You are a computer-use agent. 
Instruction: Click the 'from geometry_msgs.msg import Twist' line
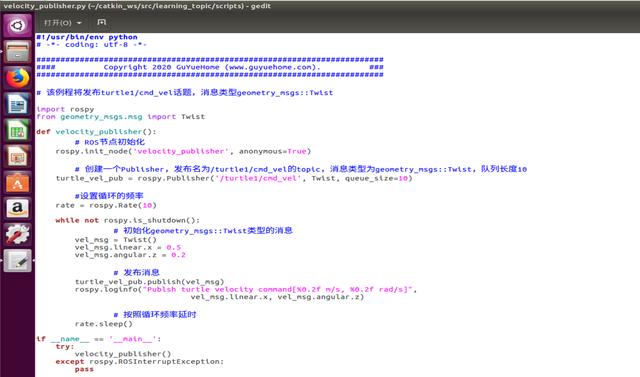120,117
